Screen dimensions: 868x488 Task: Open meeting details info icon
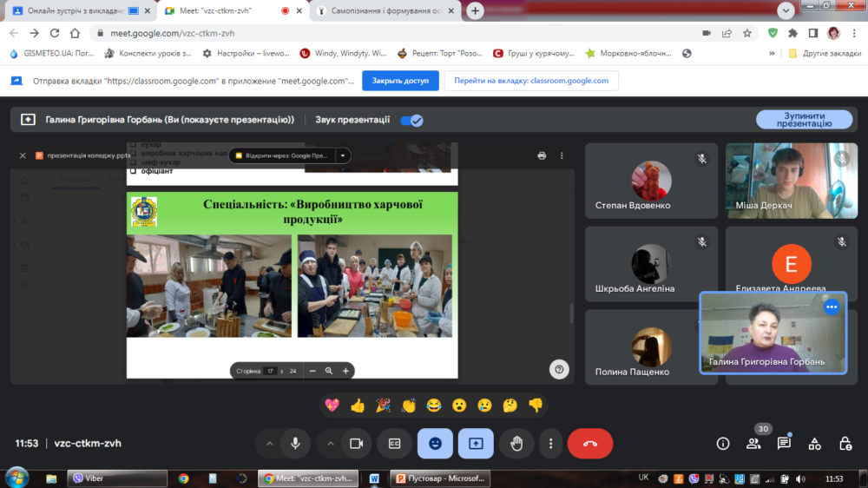723,443
